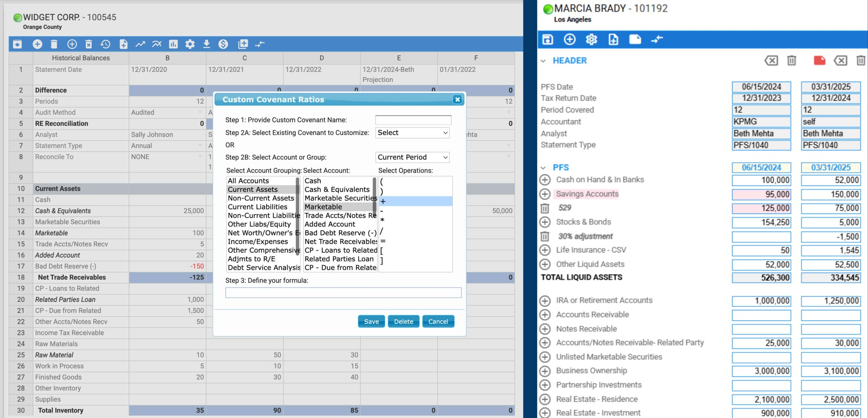
Task: Click the archive box icon in Widget Corp toolbar
Action: 17,44
